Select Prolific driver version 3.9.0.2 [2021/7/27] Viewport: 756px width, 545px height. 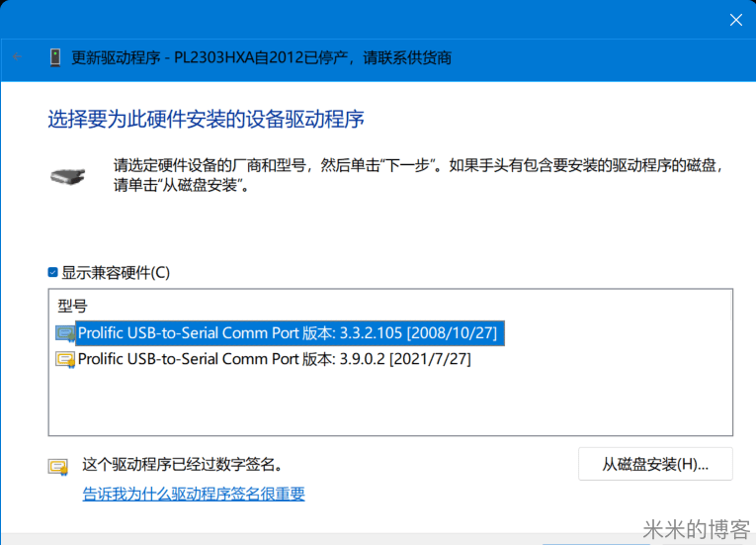274,359
